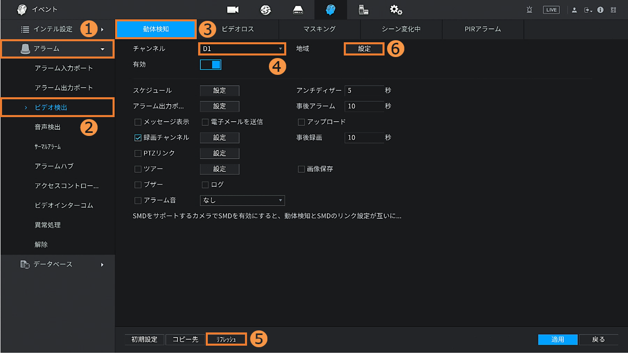Switch to the PIRアラーム tab
The image size is (628, 364).
coord(483,29)
